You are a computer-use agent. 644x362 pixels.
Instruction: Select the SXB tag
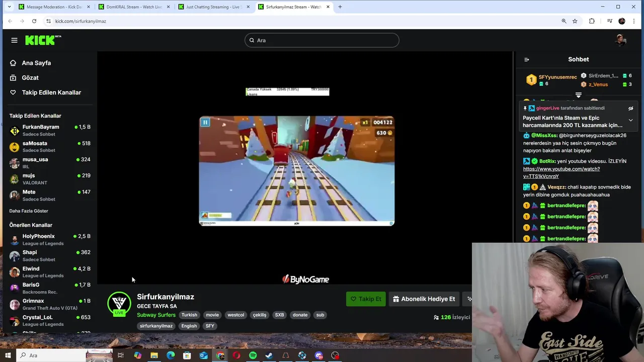(279, 315)
